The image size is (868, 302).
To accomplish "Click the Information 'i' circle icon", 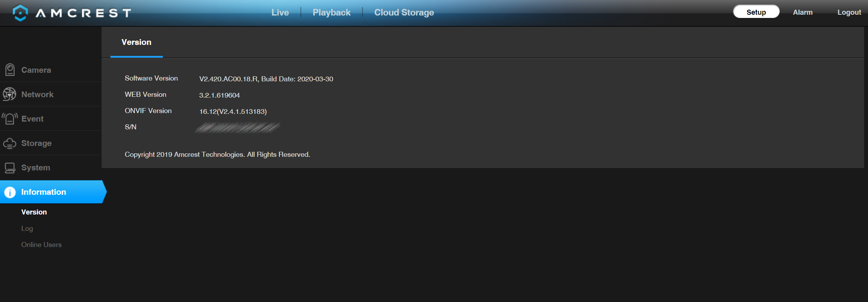I will tap(10, 192).
